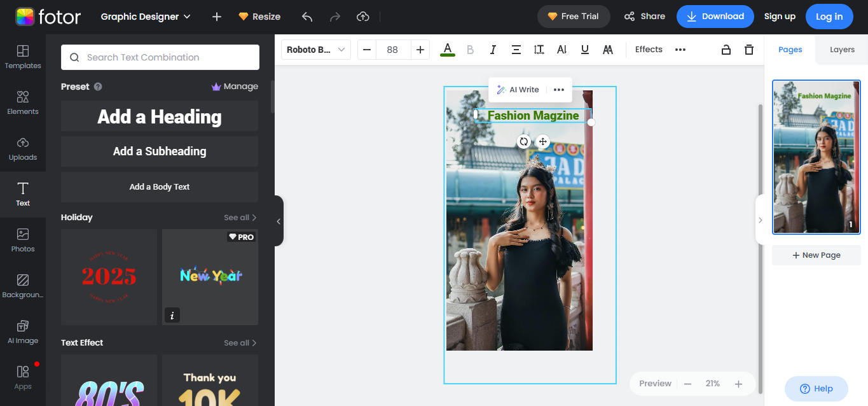
Task: Open the Uploads sidebar panel
Action: coord(23,149)
